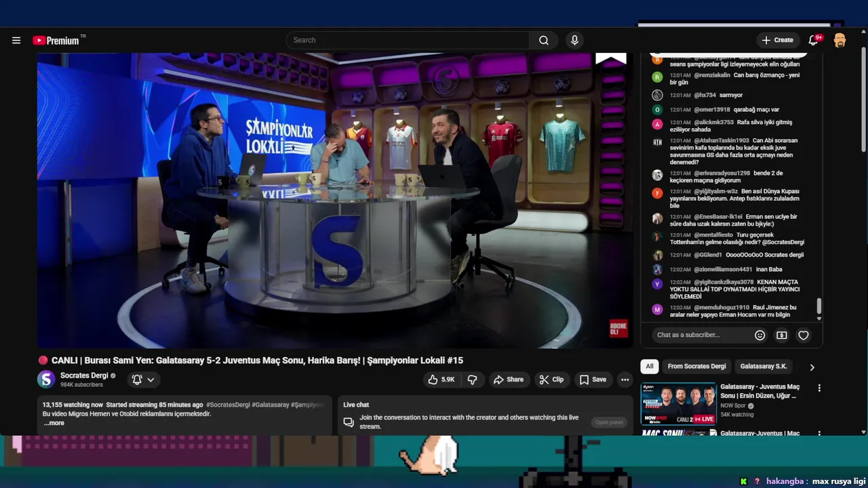Open the Socrates Dergi channel name link
868x488 pixels.
[x=84, y=375]
